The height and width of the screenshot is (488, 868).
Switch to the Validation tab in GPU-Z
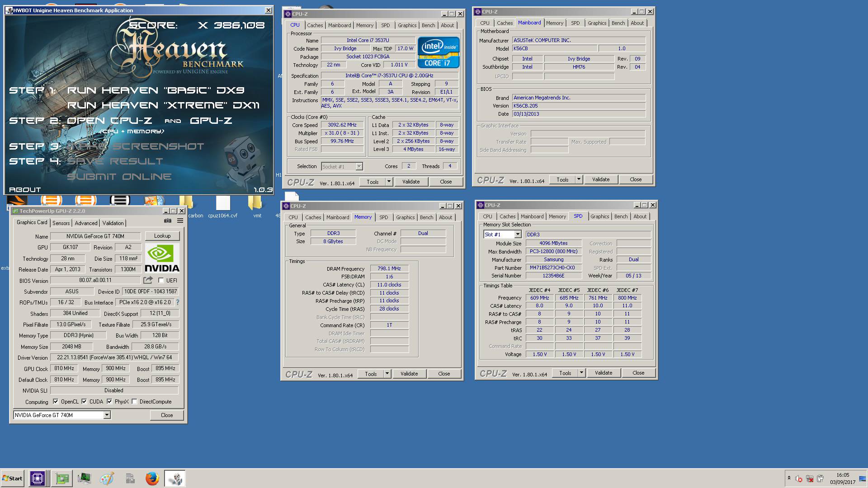coord(113,223)
